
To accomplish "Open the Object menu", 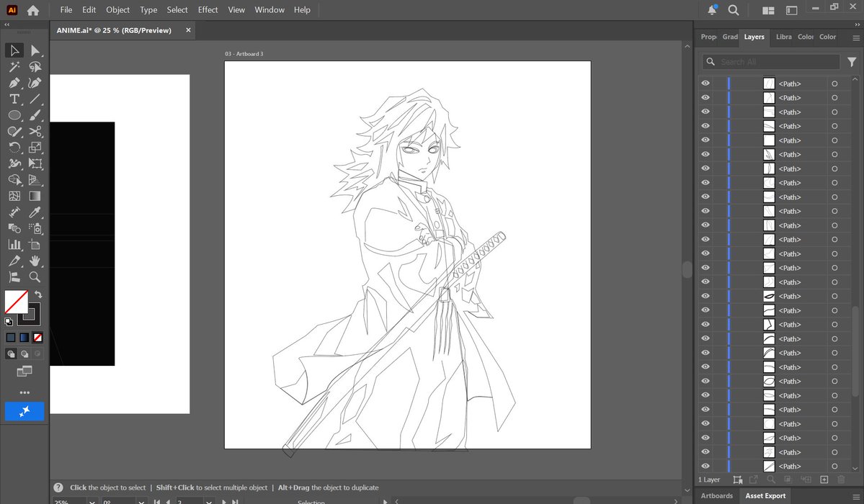I will click(118, 10).
